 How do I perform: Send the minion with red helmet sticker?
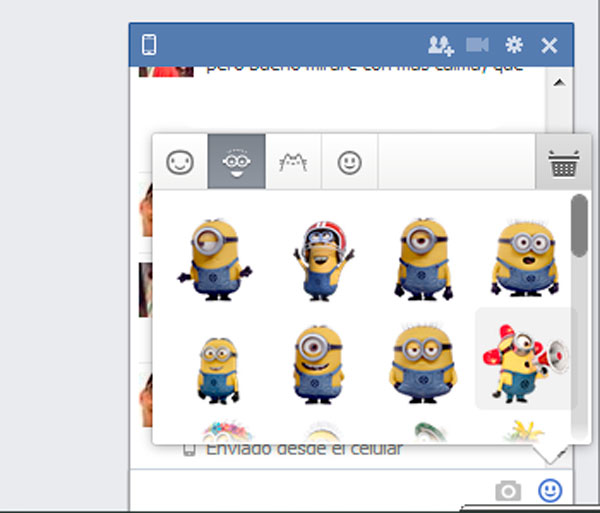tap(322, 256)
